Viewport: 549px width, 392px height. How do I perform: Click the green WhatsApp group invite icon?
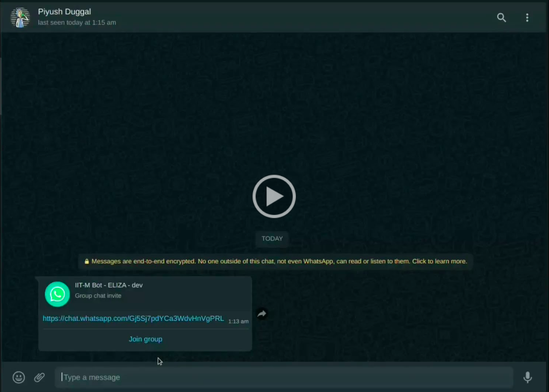pos(57,294)
